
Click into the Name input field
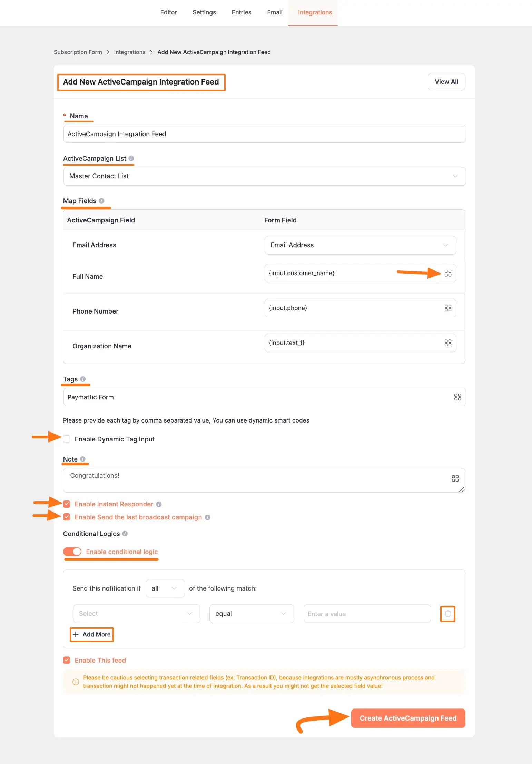coord(265,134)
